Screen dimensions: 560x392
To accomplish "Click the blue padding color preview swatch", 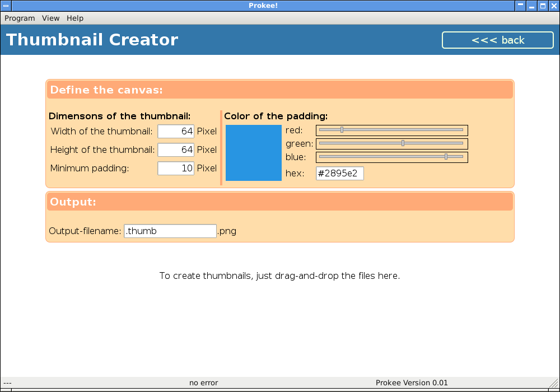I will (253, 153).
